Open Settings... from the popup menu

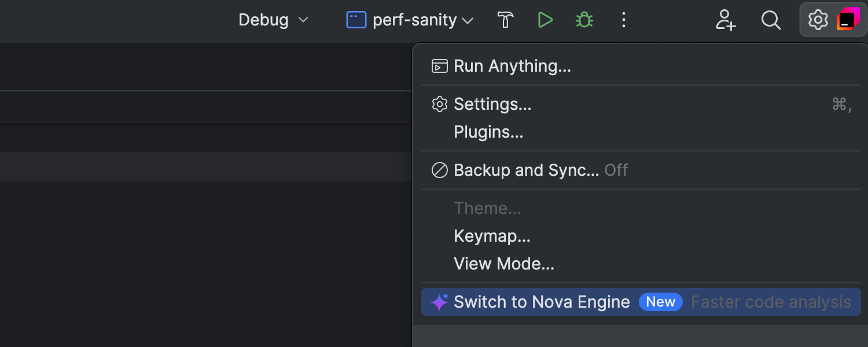coord(492,104)
